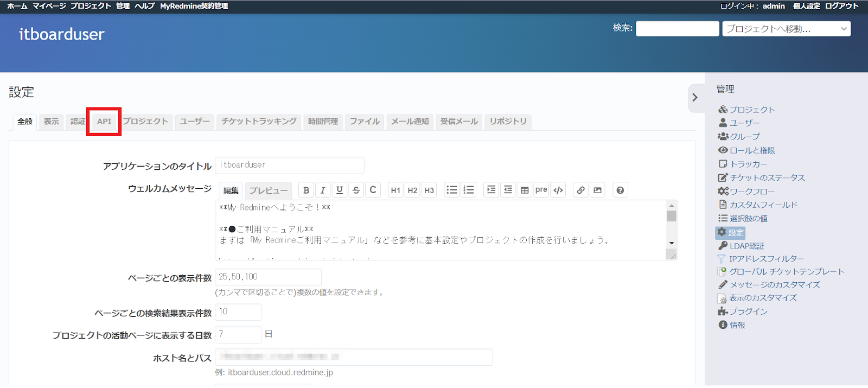Apply italic formatting in the editor toolbar
The width and height of the screenshot is (868, 388).
click(x=323, y=190)
